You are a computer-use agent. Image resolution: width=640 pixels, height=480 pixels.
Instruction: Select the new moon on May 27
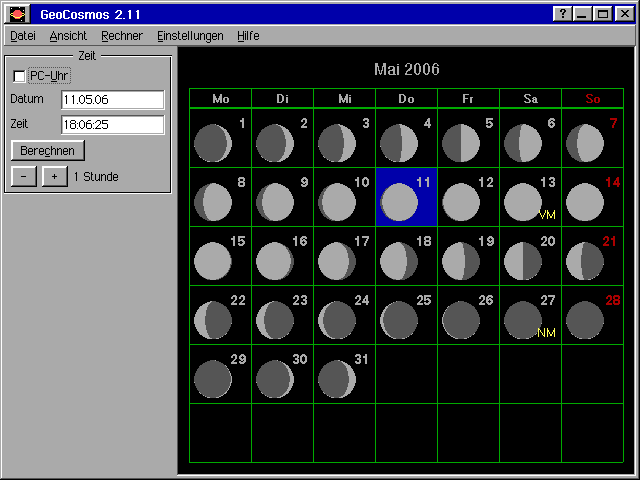click(x=522, y=320)
